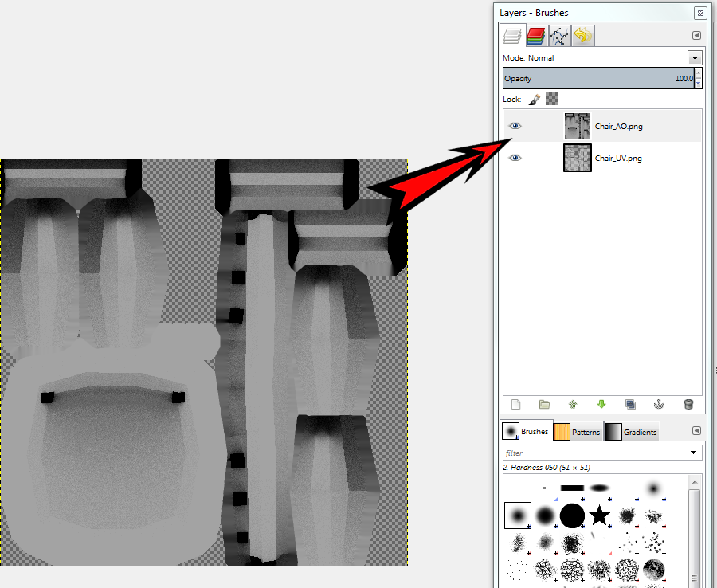Hide the Chair_UV.png layer
This screenshot has width=717, height=588.
pyautogui.click(x=515, y=158)
